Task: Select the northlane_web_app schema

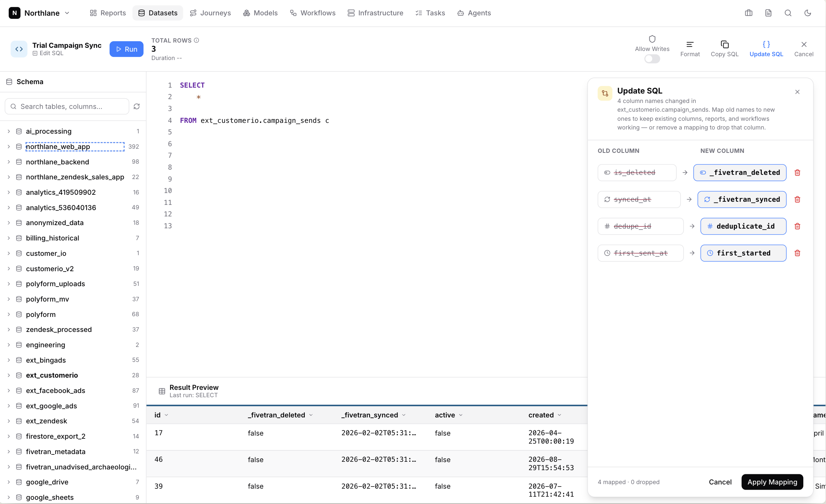Action: click(x=75, y=147)
